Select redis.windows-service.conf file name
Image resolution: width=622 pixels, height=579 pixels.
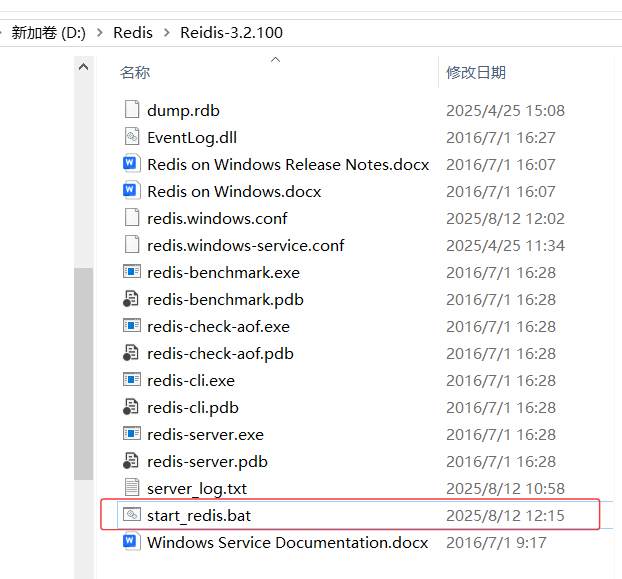click(x=246, y=245)
